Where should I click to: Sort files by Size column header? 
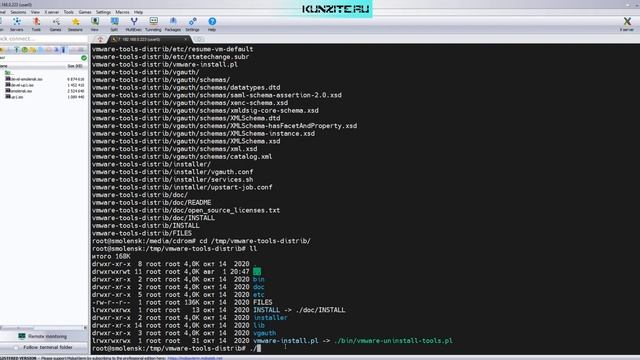point(75,66)
